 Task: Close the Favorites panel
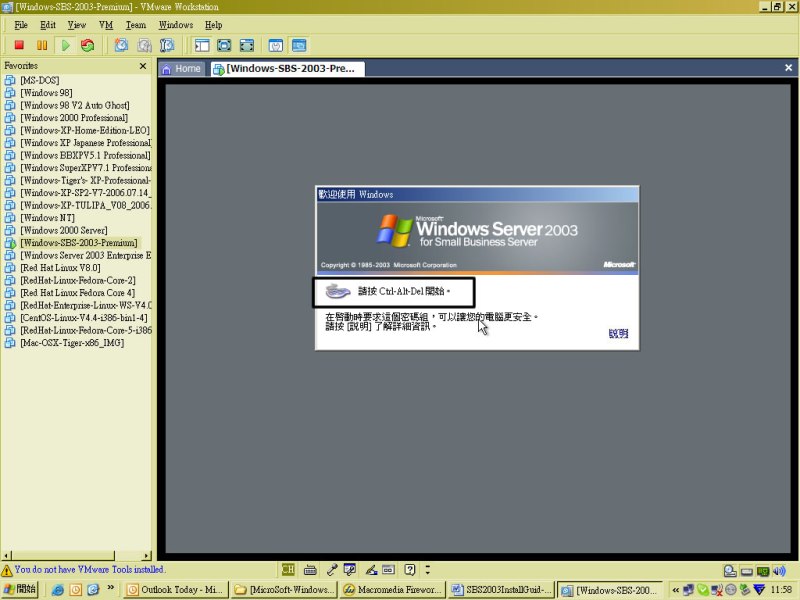click(x=143, y=66)
